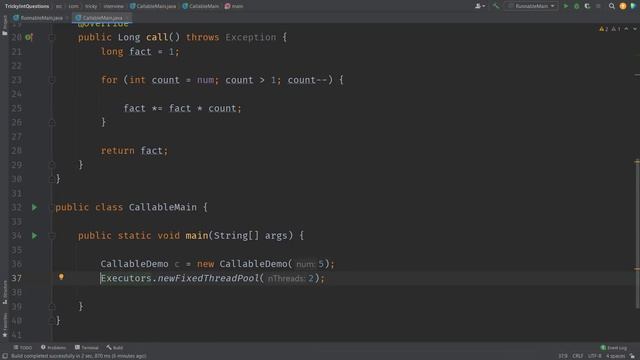Click CallableMain class breadcrumb
The width and height of the screenshot is (640, 360).
[200, 6]
